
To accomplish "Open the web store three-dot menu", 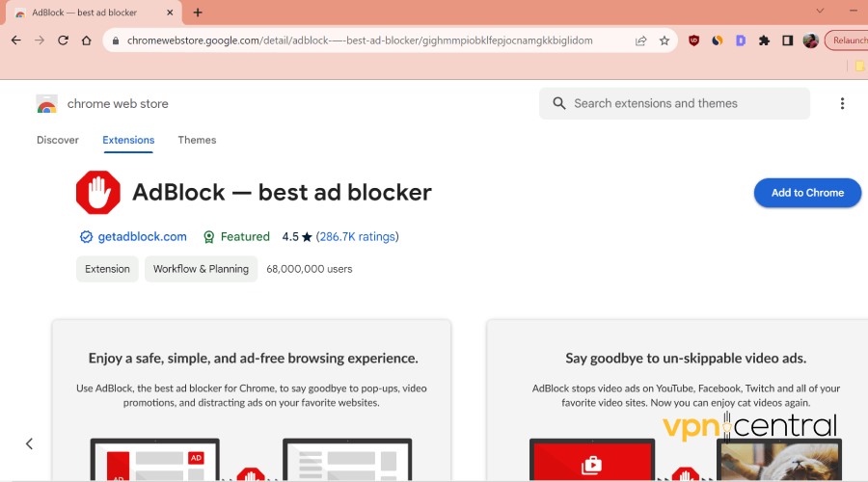I will [842, 103].
